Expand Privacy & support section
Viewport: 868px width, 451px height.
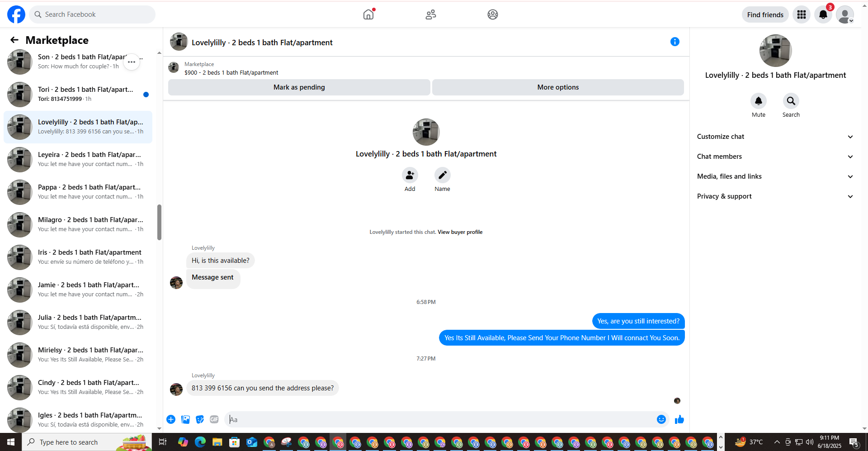click(x=775, y=196)
